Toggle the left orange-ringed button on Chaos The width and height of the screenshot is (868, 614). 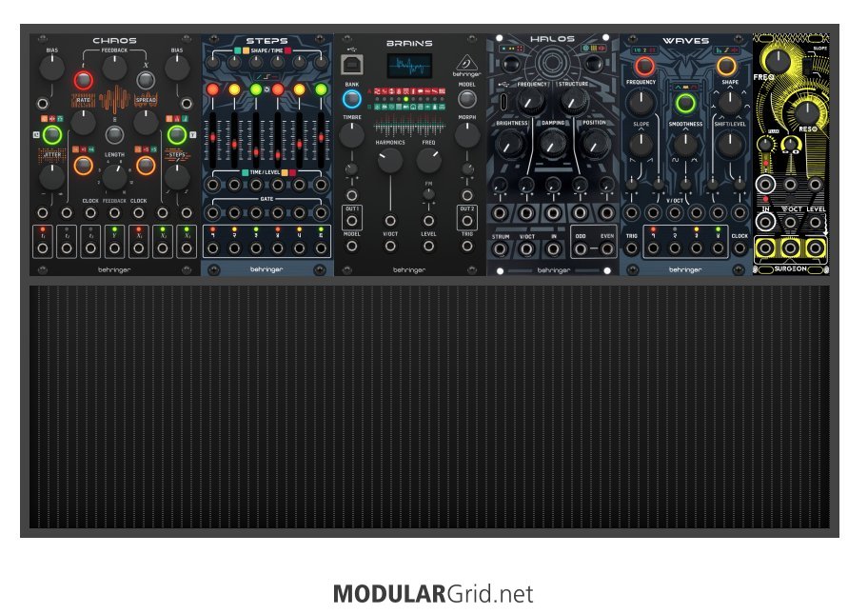84,165
